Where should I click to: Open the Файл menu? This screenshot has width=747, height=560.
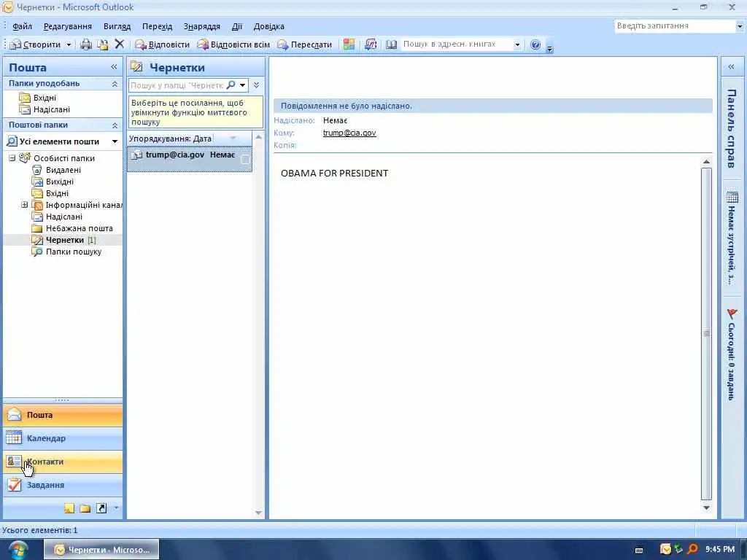click(x=22, y=26)
